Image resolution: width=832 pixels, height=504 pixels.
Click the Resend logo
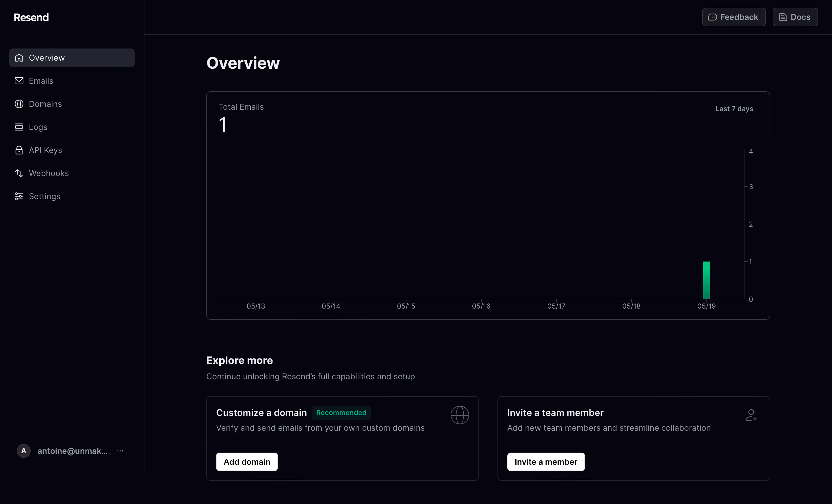31,17
